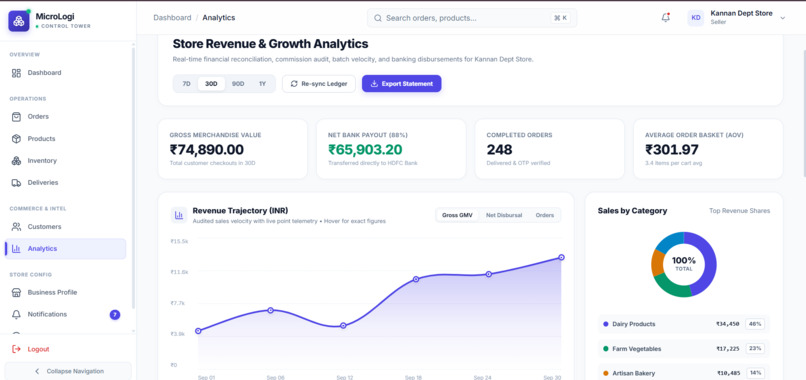
Task: Click the red Logout arrow icon
Action: click(x=16, y=349)
